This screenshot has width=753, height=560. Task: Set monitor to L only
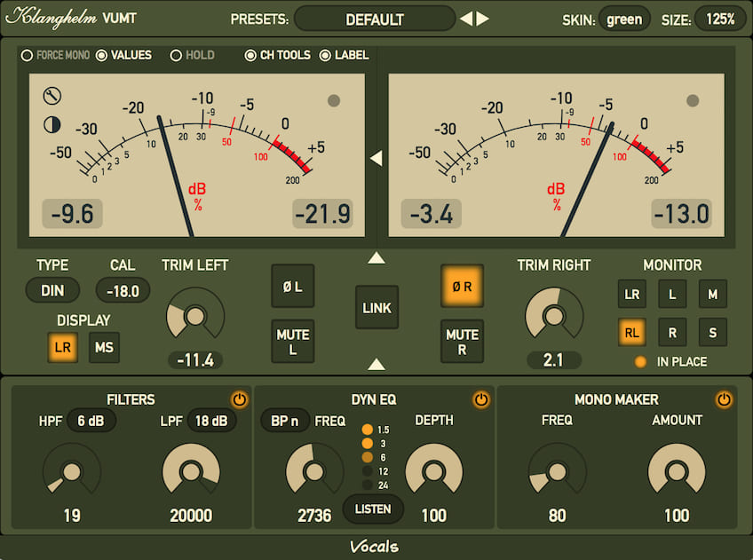click(672, 294)
